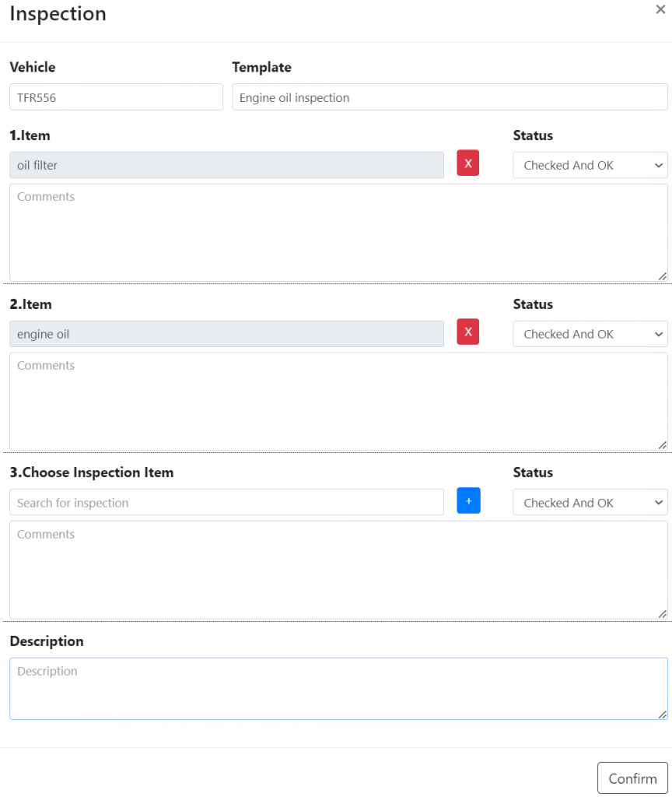Click the engine oil item field

point(226,334)
